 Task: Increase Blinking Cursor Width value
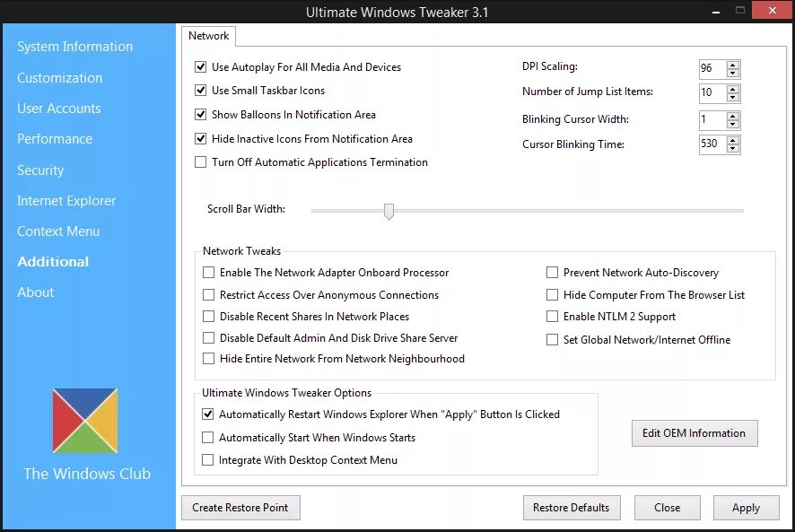(732, 116)
